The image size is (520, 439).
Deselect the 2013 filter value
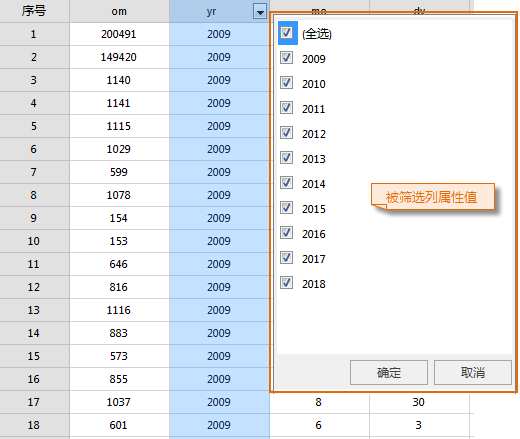pyautogui.click(x=287, y=158)
